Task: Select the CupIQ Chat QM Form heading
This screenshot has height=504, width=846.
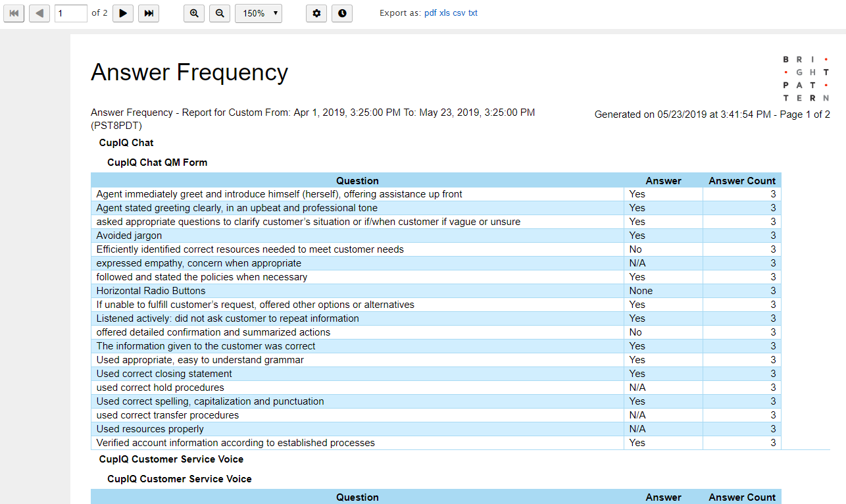Action: (x=157, y=163)
